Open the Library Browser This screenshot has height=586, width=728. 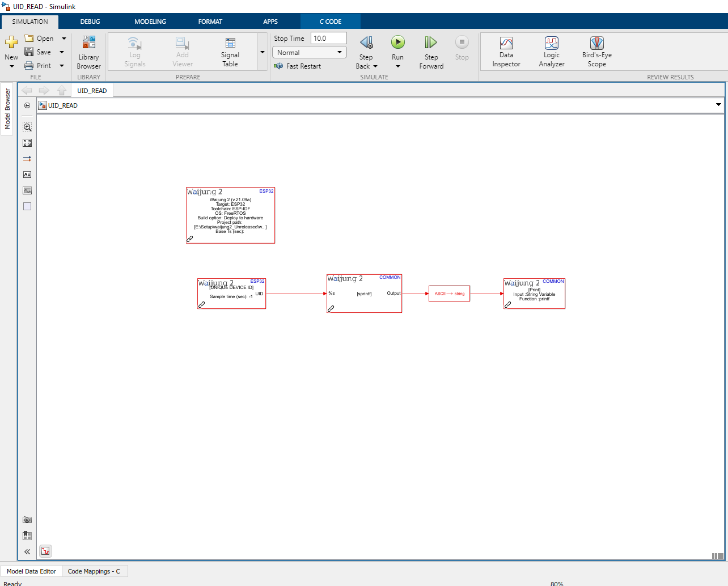[88, 52]
